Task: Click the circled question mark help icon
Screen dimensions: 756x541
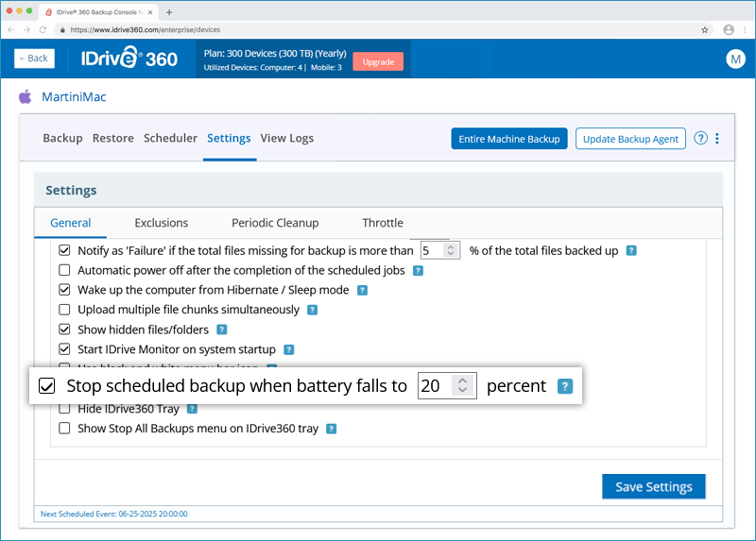Action: [x=700, y=138]
